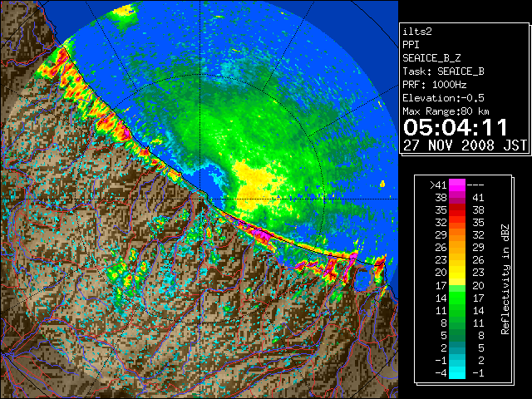
Task: Click the 'ilts2' label in info box
Action: tap(417, 32)
